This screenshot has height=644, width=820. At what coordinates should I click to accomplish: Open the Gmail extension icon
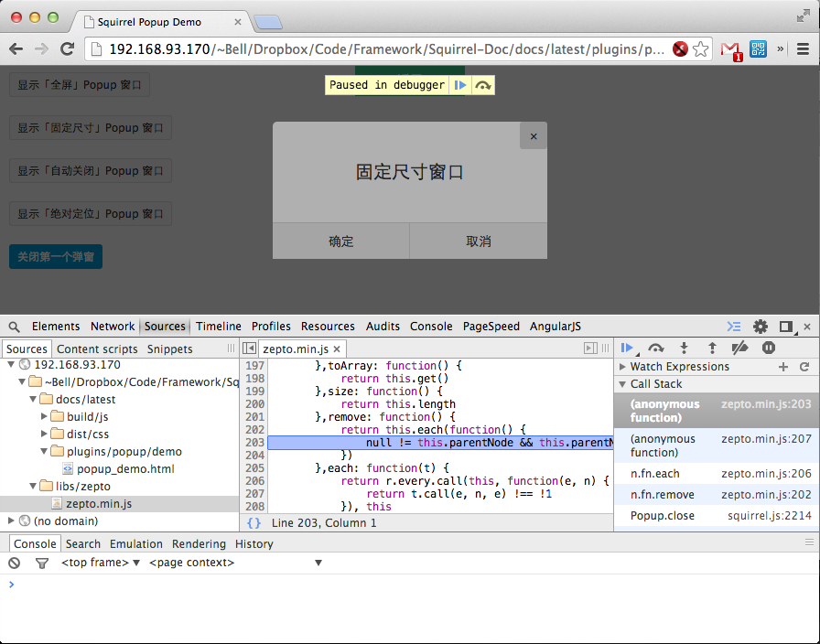point(731,50)
